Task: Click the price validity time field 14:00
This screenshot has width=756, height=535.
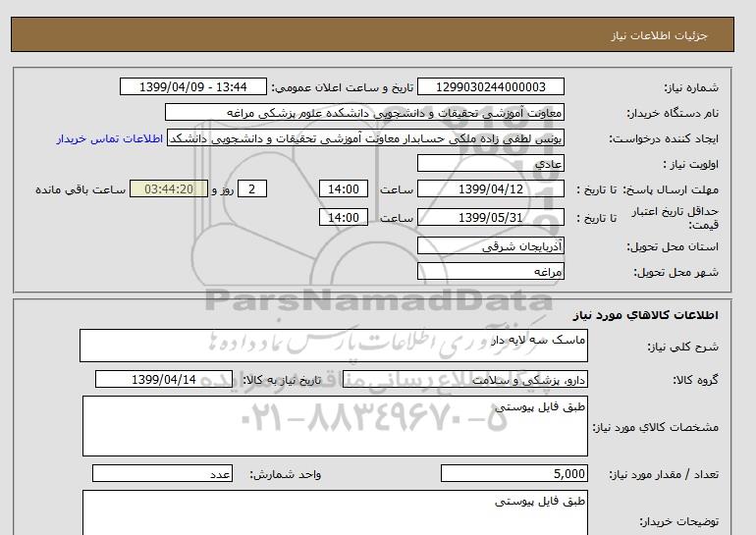Action: (344, 217)
